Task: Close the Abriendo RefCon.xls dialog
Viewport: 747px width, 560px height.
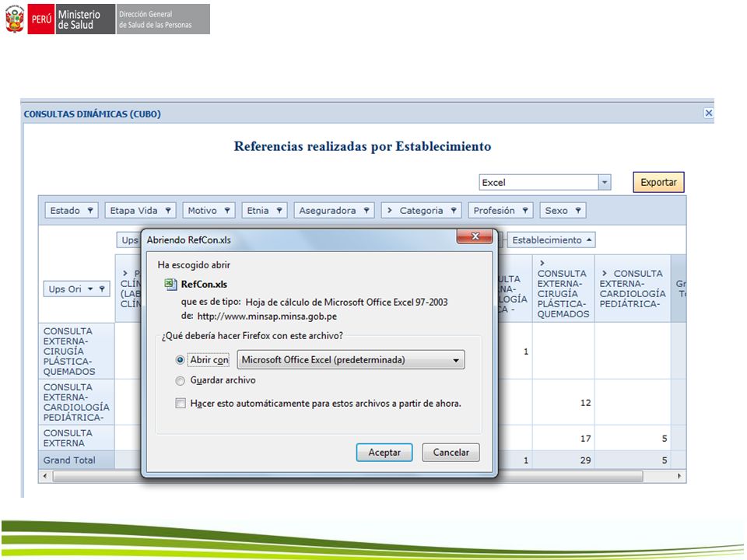Action: click(475, 236)
